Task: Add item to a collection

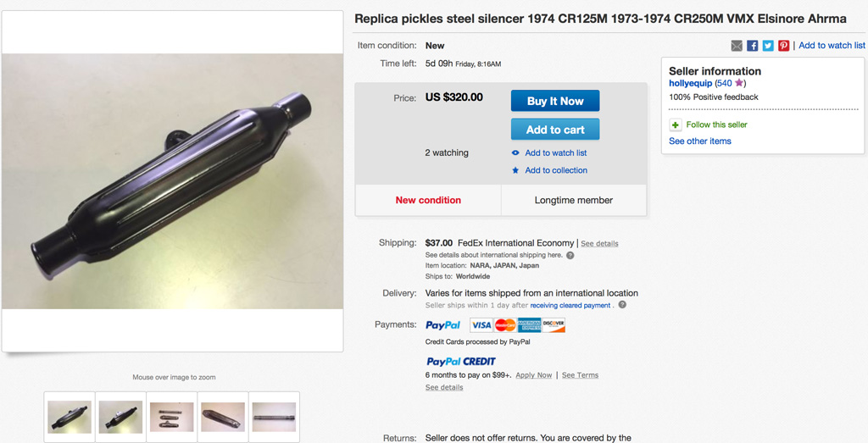Action: click(x=556, y=170)
